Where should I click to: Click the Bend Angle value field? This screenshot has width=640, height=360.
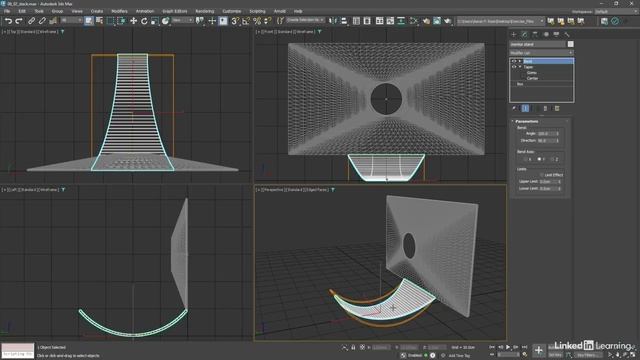(x=547, y=133)
